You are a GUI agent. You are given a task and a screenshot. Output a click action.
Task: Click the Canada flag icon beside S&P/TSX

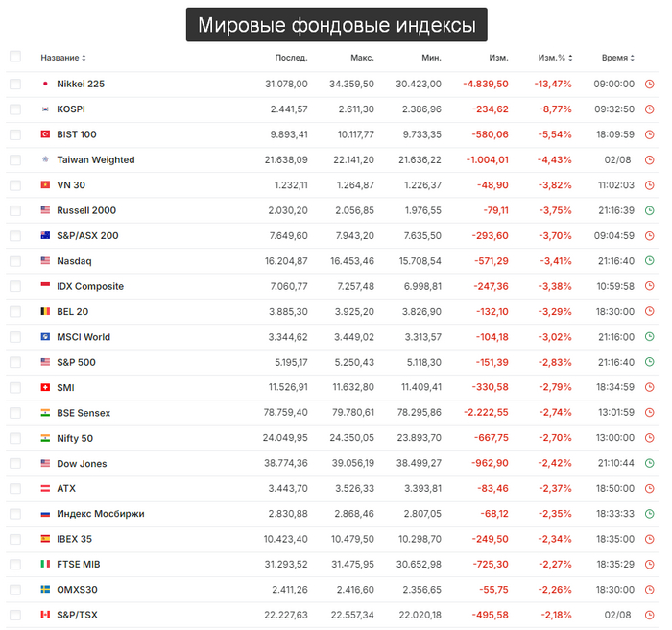pos(45,615)
